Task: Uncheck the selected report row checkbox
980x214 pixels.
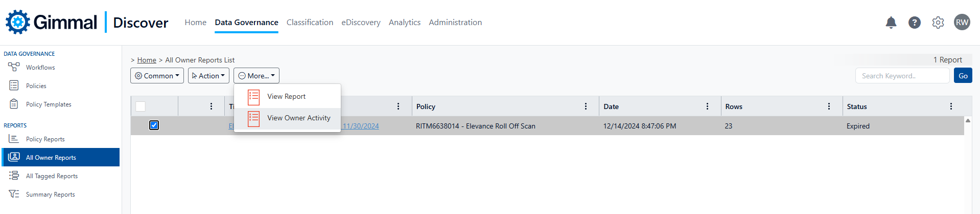Action: [x=154, y=125]
